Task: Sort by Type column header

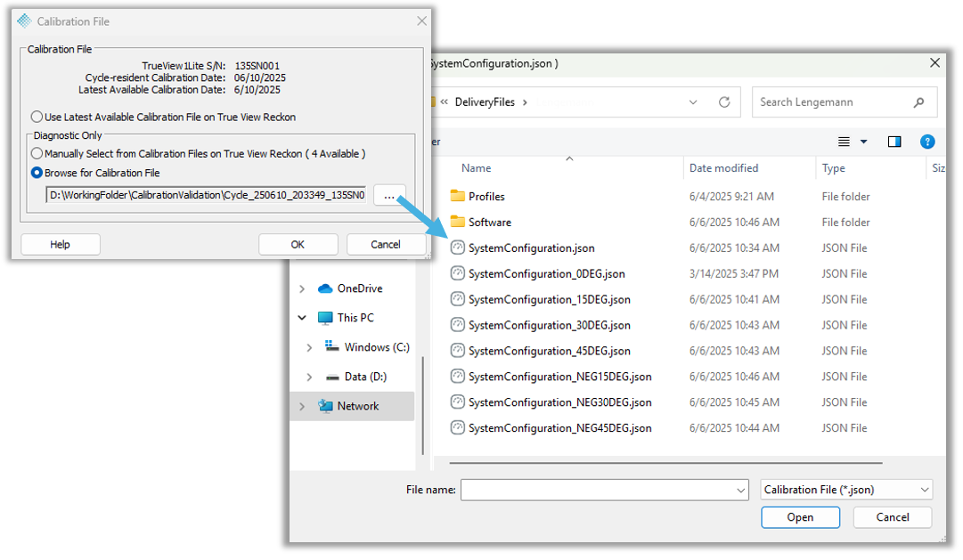Action: point(834,168)
